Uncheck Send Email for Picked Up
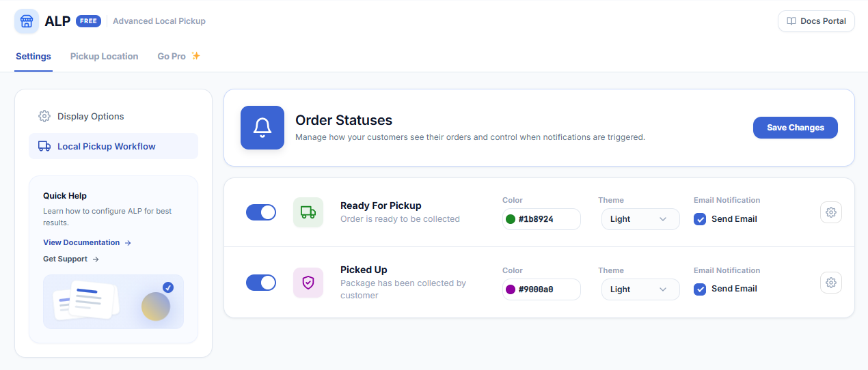Viewport: 868px width, 370px height. (700, 289)
